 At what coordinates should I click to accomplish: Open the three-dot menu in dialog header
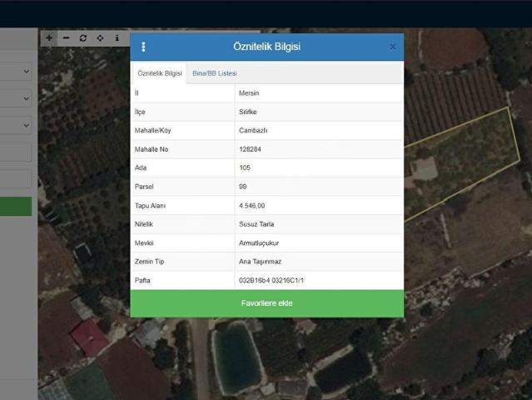click(143, 47)
